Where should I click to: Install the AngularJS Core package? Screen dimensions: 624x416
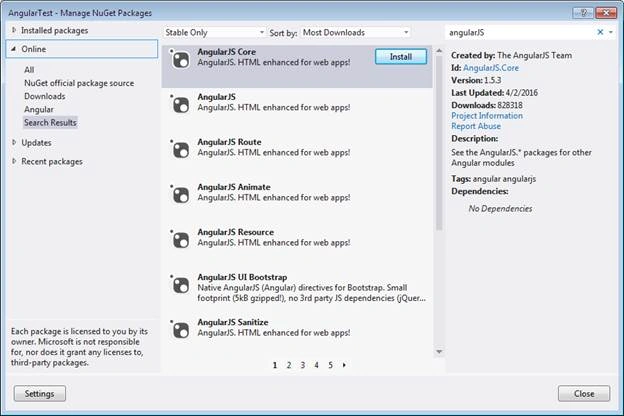401,57
